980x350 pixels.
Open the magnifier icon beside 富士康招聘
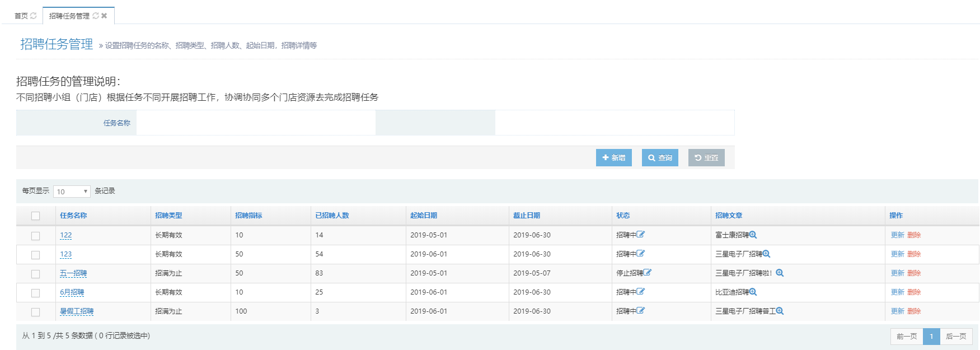753,235
